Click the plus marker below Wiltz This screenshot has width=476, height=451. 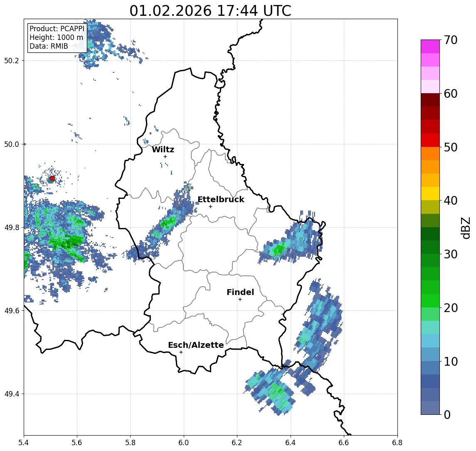[165, 156]
